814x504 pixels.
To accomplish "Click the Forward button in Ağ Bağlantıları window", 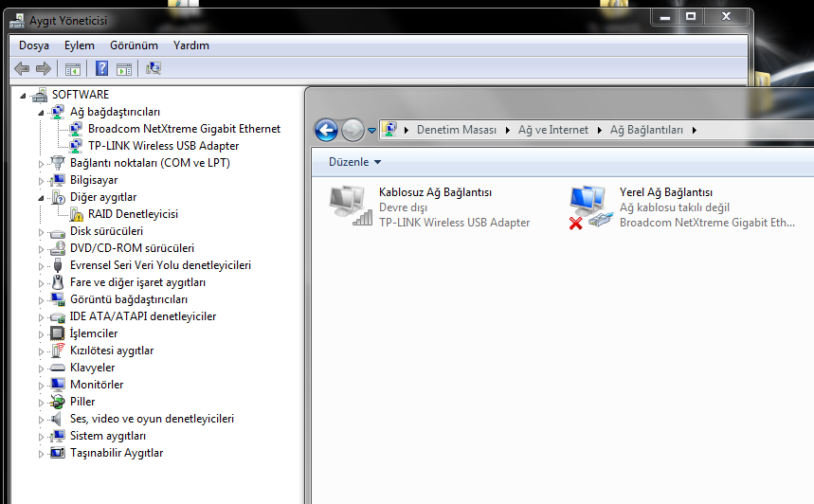I will point(353,130).
